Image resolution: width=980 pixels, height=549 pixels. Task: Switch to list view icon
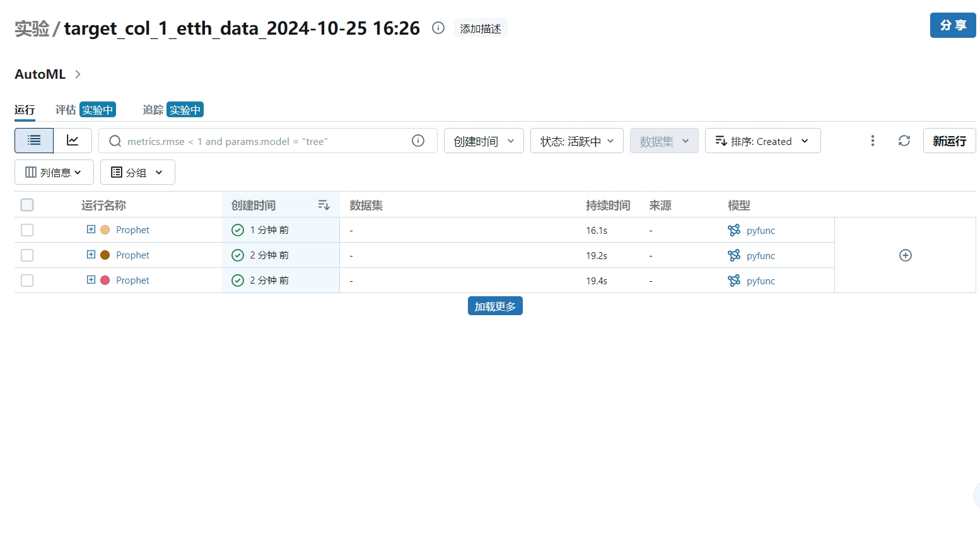(x=34, y=141)
